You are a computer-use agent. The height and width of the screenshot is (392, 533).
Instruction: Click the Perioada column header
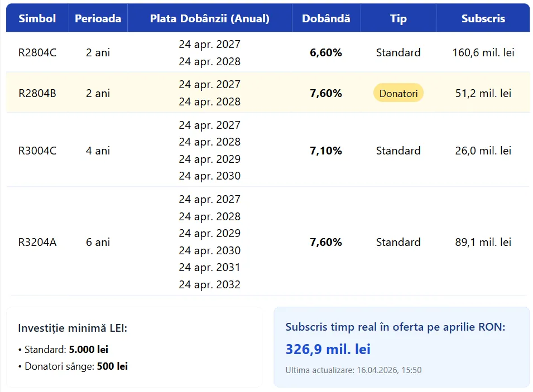tap(98, 18)
